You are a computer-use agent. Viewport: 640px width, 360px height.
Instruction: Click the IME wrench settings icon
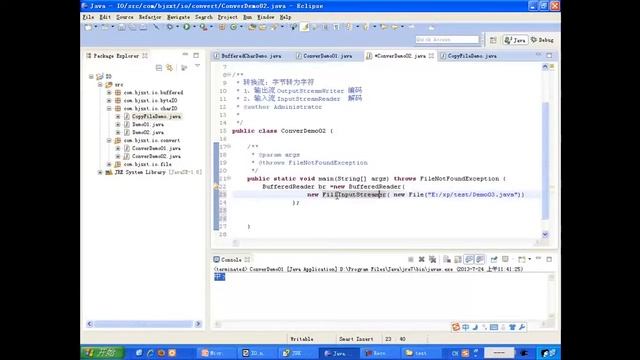[522, 327]
